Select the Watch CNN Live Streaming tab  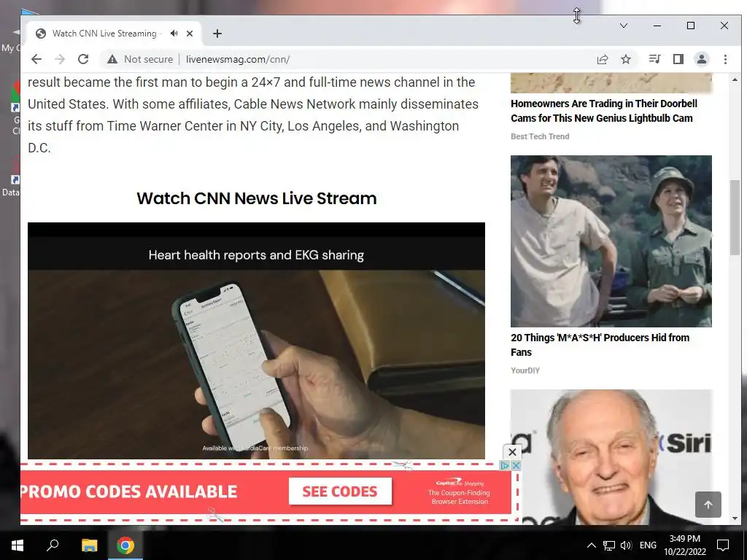(113, 34)
